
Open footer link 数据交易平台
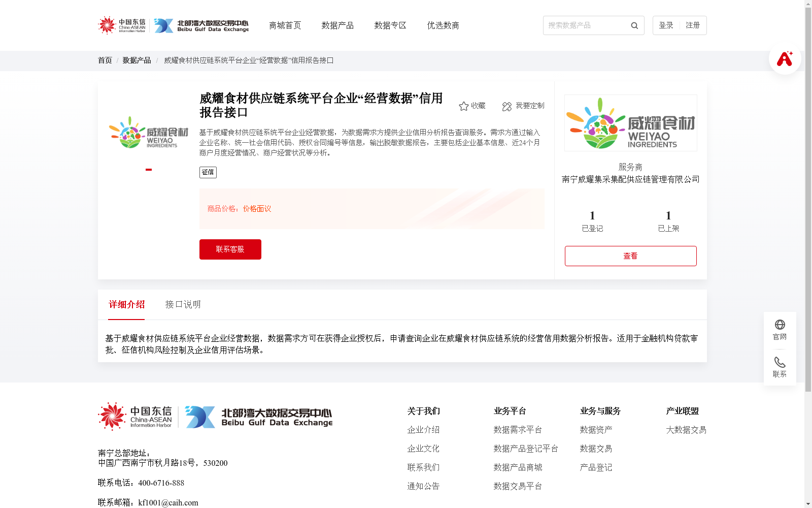point(518,486)
